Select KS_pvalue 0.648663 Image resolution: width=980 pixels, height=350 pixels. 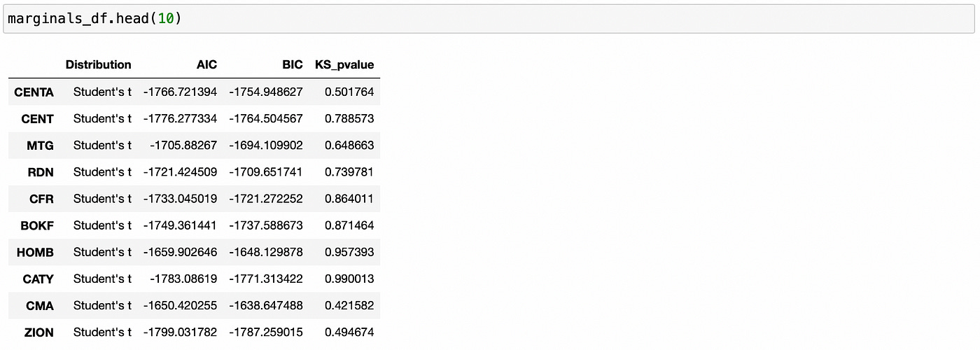tap(349, 146)
